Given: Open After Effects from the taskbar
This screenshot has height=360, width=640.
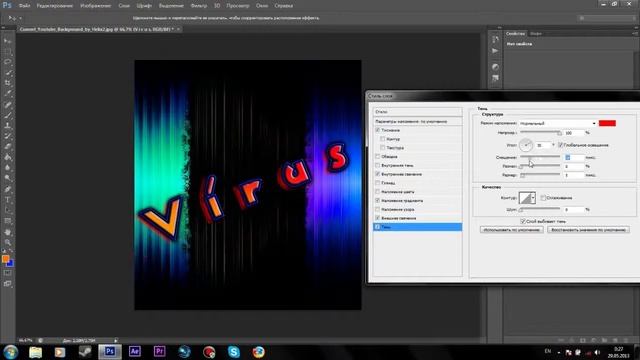Looking at the screenshot, I should (135, 351).
